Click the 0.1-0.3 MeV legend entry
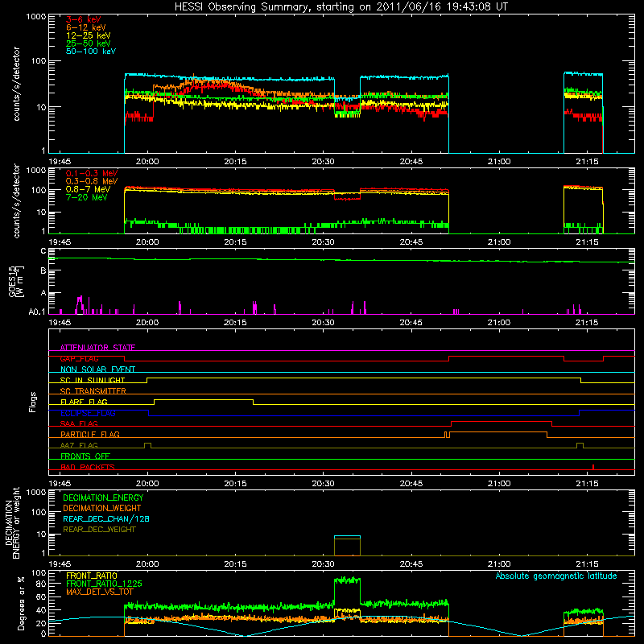Viewport: 644px width, 644px height. 92,173
